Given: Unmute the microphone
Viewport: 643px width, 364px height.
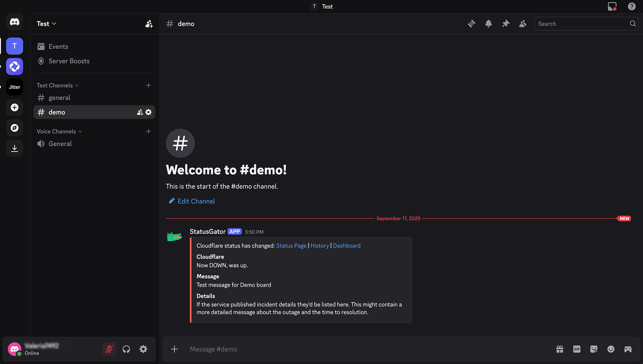Looking at the screenshot, I should (x=109, y=349).
